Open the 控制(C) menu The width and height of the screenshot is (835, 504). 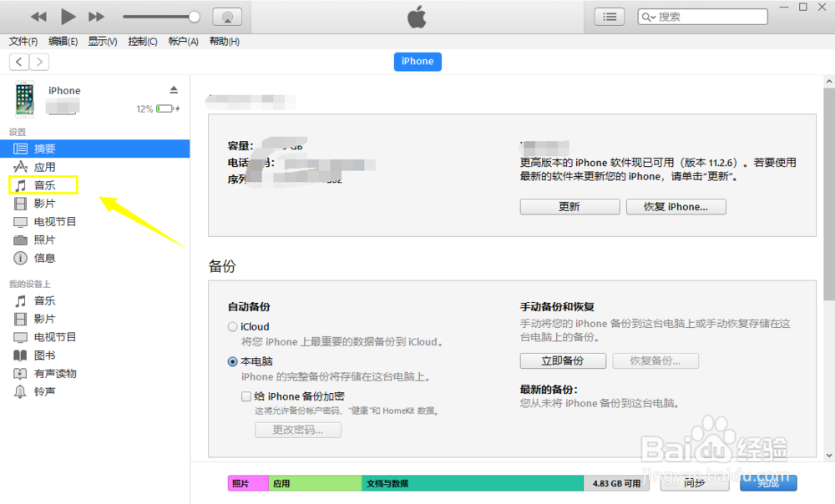pyautogui.click(x=143, y=42)
